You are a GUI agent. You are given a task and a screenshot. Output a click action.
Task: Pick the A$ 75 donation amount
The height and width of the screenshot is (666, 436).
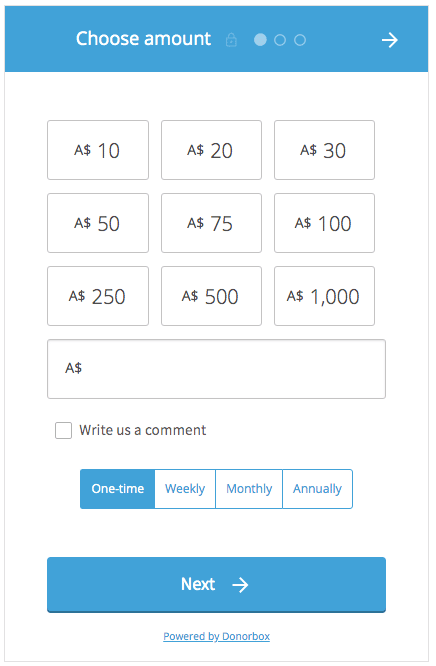click(211, 223)
